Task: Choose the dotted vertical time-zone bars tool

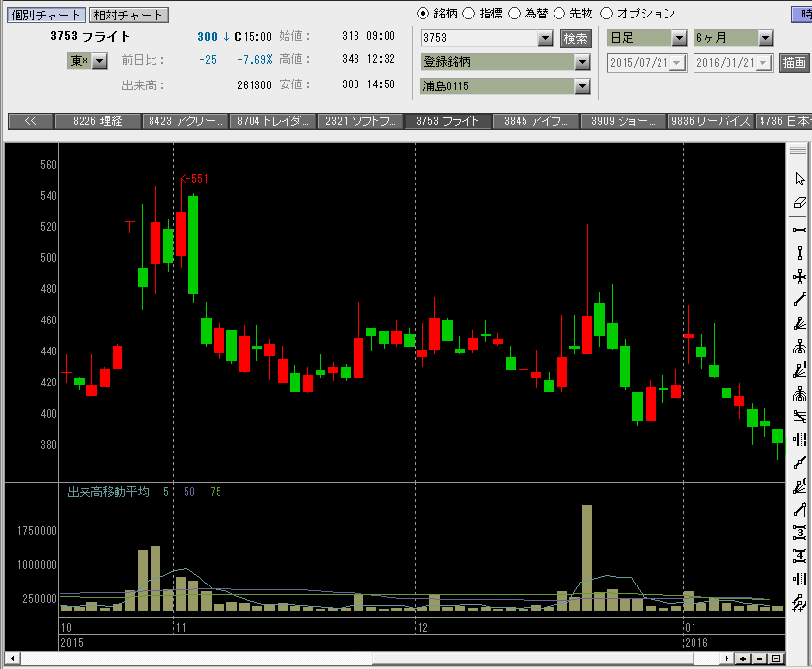Action: [x=799, y=439]
